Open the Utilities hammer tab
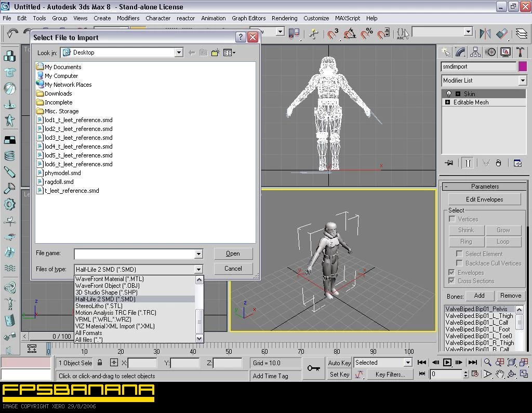 pos(520,52)
